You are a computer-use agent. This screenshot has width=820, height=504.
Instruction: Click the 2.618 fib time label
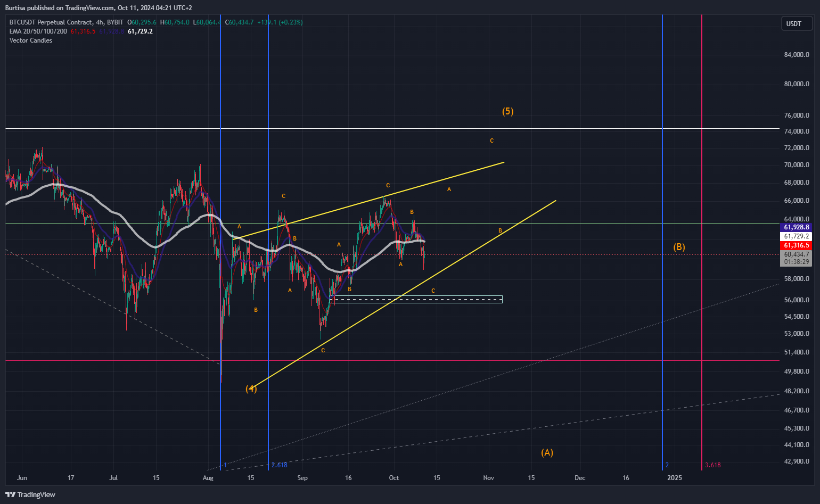tap(279, 465)
